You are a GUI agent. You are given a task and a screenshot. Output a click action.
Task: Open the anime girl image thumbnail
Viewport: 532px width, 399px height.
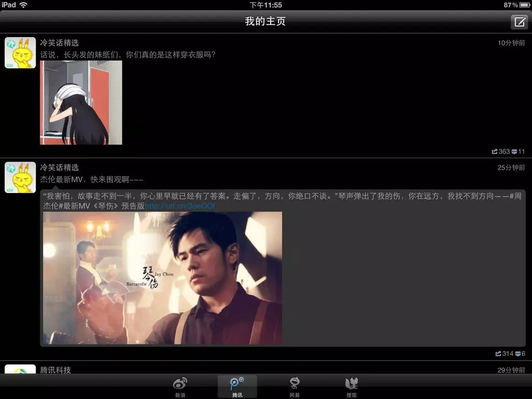pos(81,103)
